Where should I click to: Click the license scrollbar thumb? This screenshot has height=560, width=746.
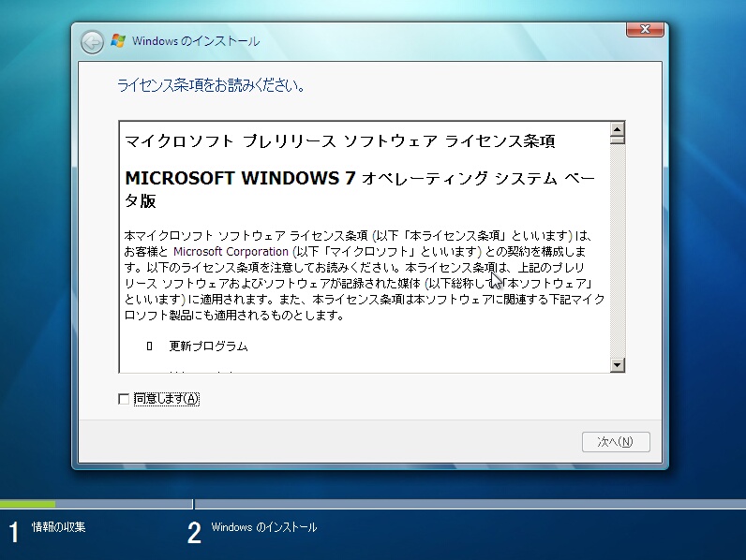coord(617,140)
